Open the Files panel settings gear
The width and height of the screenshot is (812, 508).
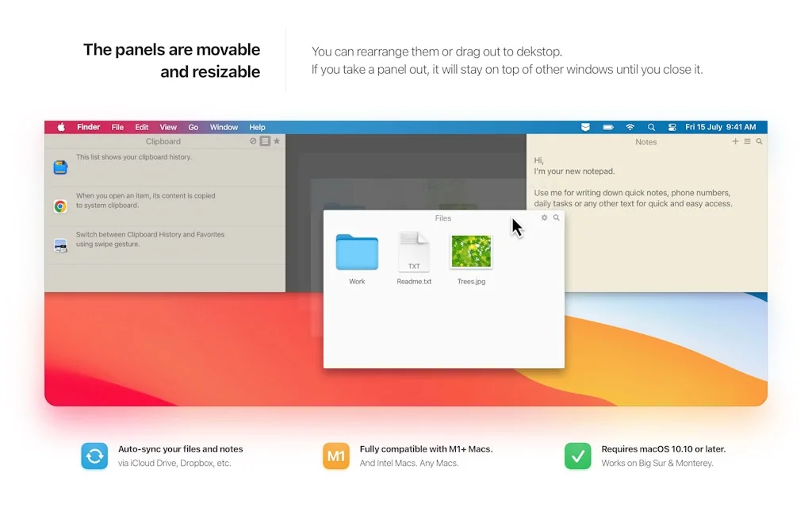tap(544, 217)
